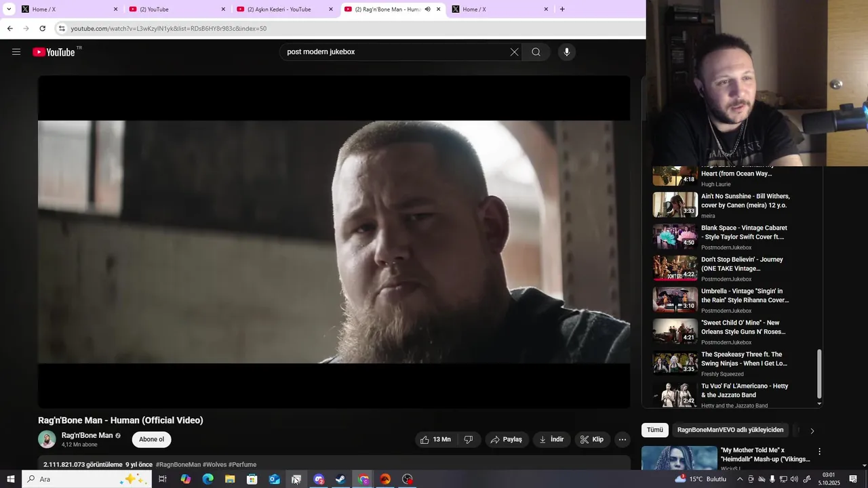868x488 pixels.
Task: Pause the video by clicking the player
Action: pos(334,242)
